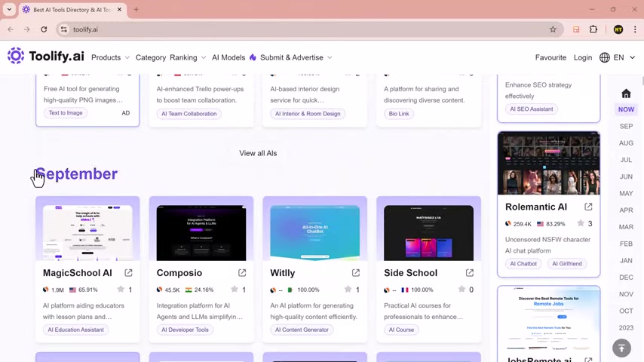Jump to MAY in month sidebar
Viewport: 644px width, 362px height.
click(x=626, y=193)
